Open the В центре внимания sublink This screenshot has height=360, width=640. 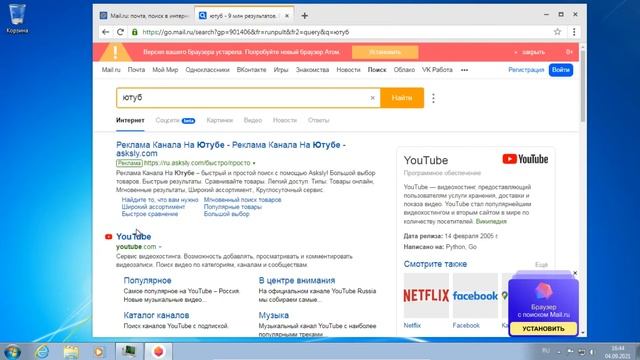[x=297, y=280]
